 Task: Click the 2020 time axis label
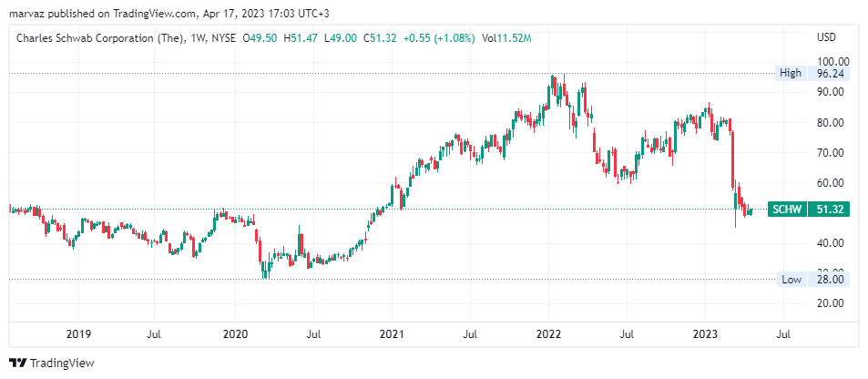[235, 334]
